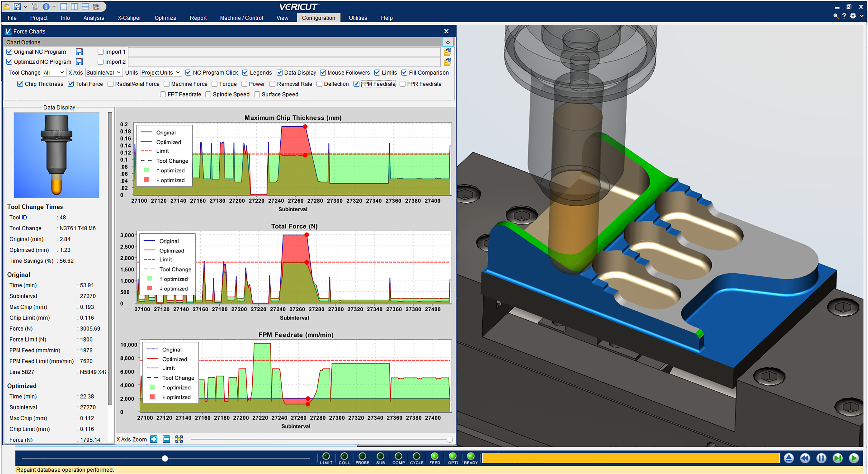Screen dimensions: 868x474
Task: Switch to two-column view layout icon
Action: tap(74, 7)
